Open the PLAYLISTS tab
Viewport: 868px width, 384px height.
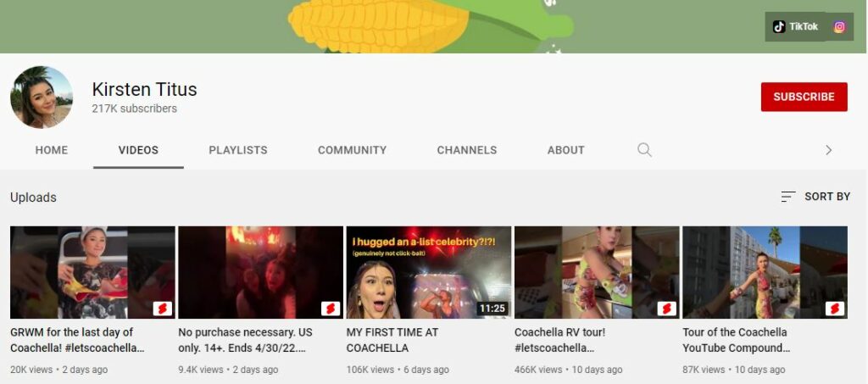[x=238, y=150]
